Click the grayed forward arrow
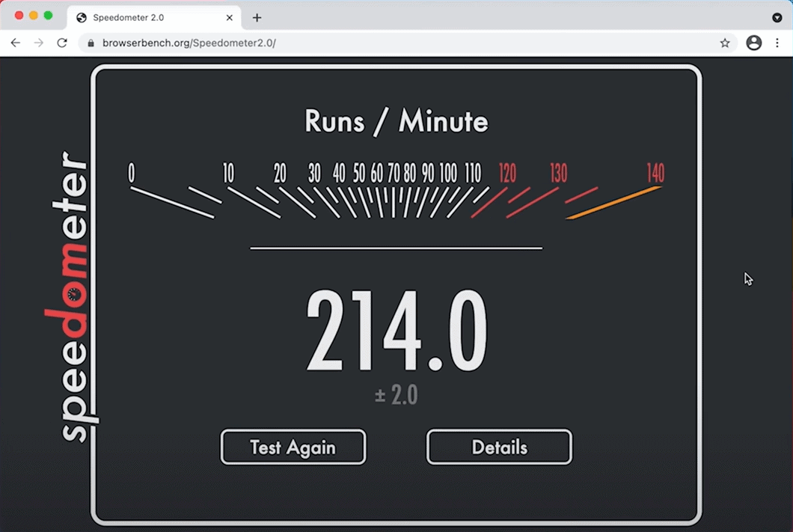The image size is (793, 532). [38, 43]
